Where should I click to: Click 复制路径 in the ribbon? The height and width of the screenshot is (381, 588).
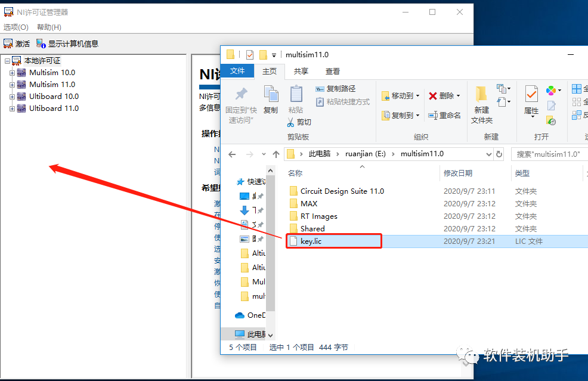(x=335, y=88)
